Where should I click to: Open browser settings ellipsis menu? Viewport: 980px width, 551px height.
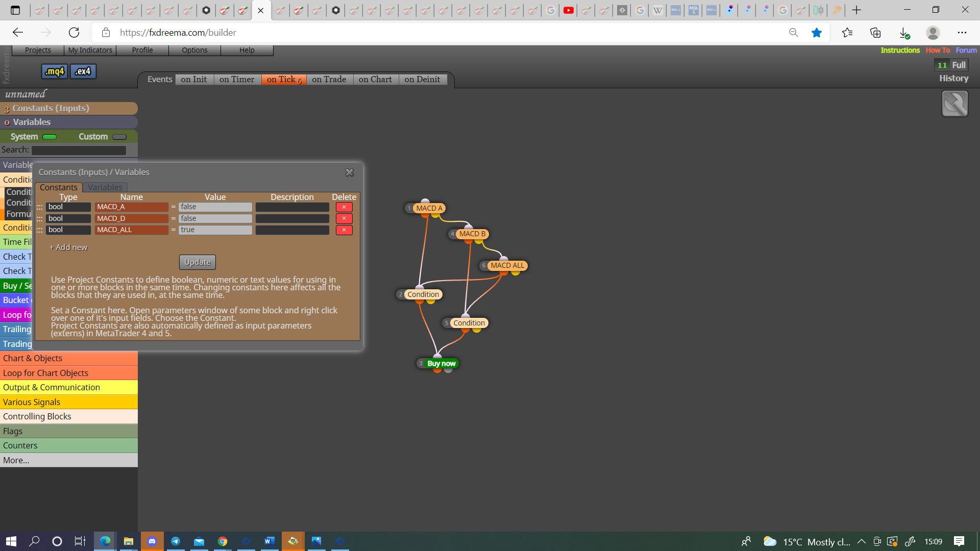coord(962,33)
